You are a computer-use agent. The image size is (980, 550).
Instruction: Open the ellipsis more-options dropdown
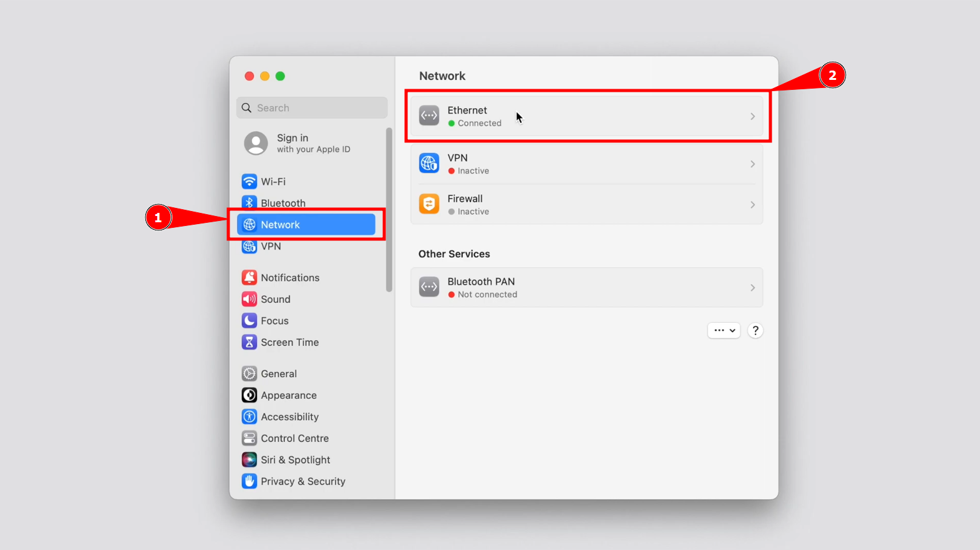point(724,330)
